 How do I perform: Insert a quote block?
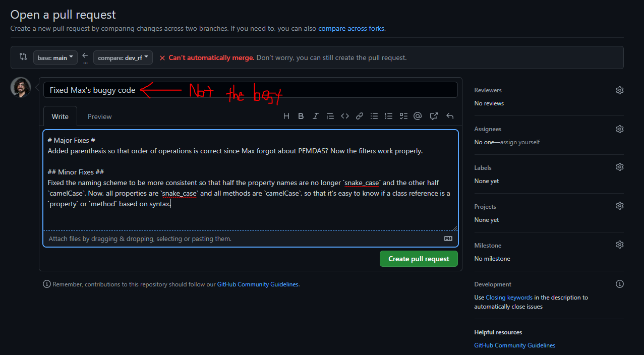330,116
